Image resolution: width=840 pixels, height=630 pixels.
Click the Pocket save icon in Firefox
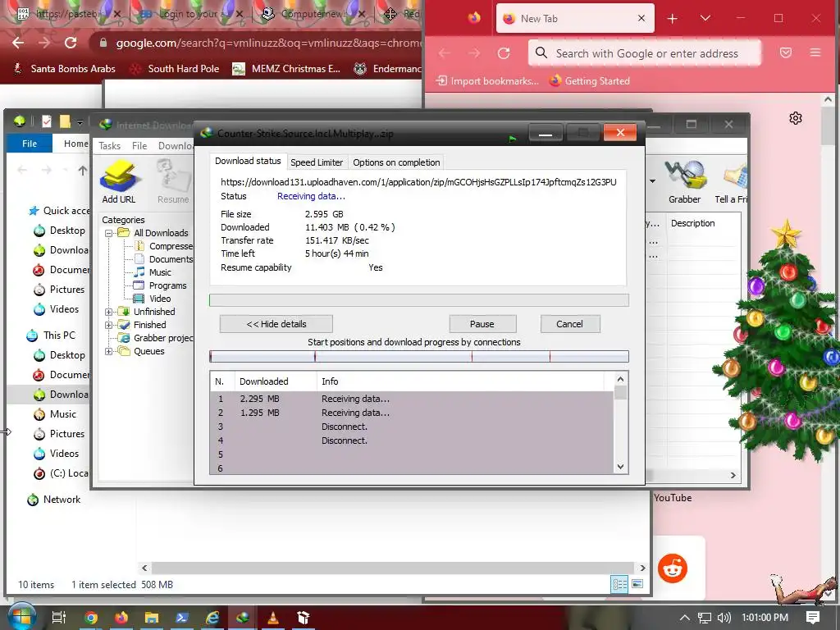click(x=786, y=52)
